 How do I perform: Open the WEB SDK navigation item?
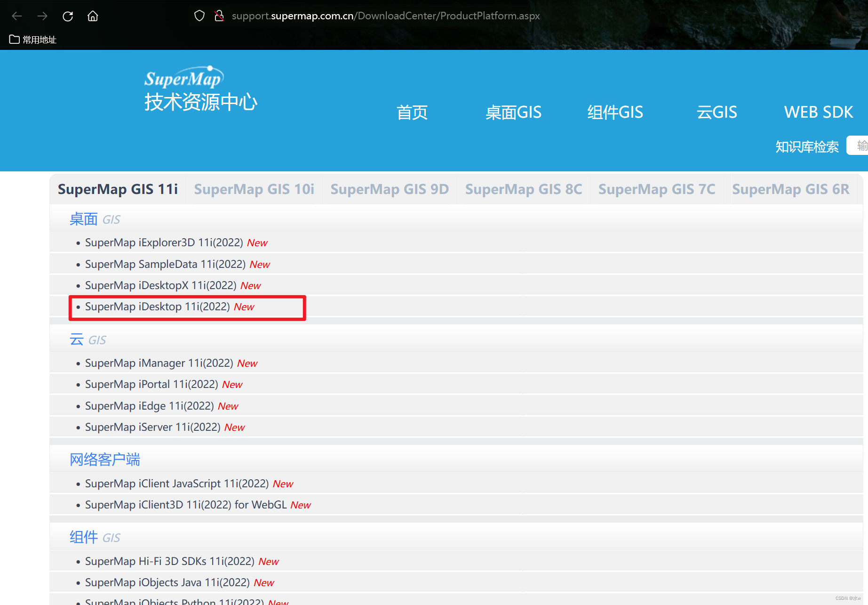click(818, 113)
